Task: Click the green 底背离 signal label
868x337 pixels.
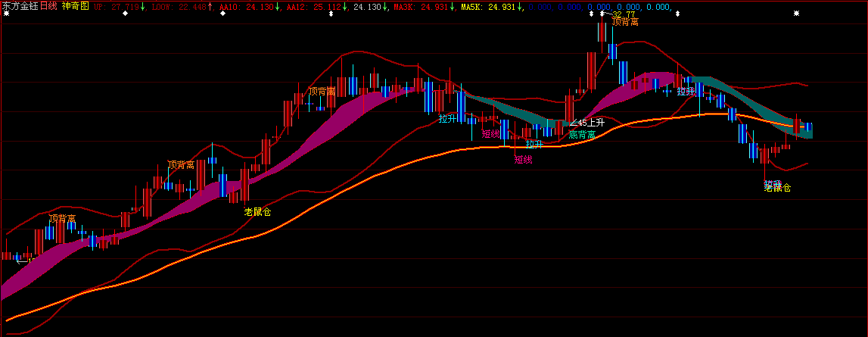Action: (x=583, y=135)
